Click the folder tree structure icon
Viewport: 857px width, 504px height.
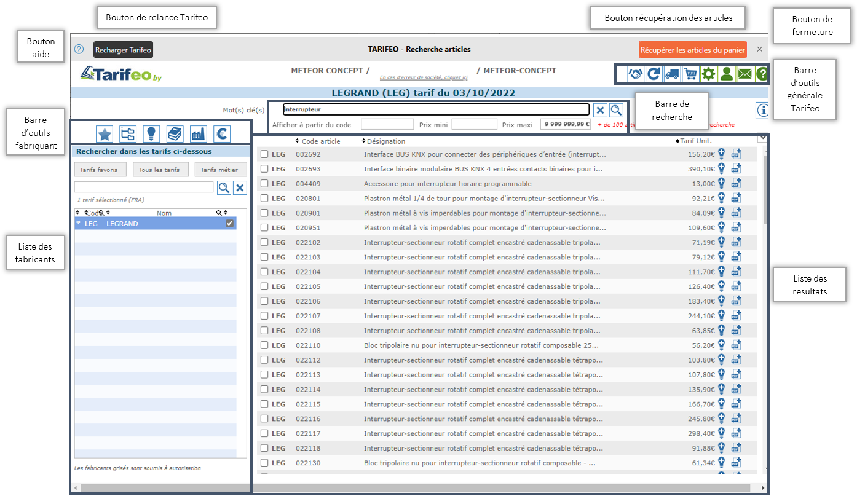point(128,133)
